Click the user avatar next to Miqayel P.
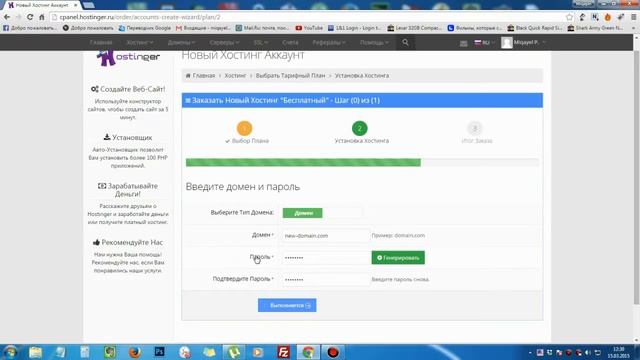 click(507, 42)
